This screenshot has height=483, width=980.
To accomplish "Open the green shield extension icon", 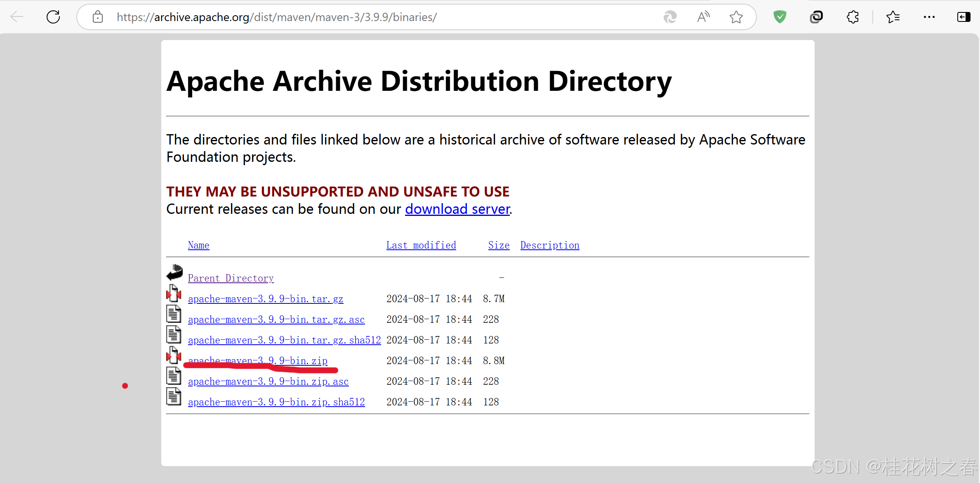I will click(780, 17).
